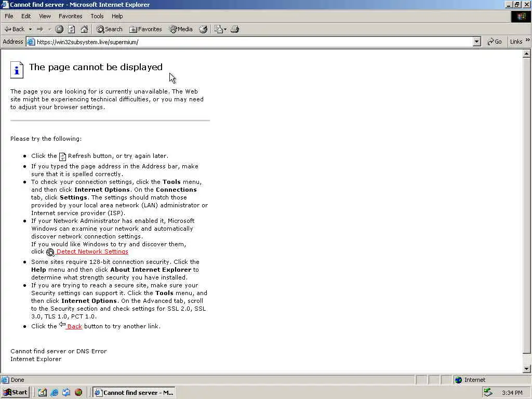532x399 pixels.
Task: Open the Tools menu
Action: [x=97, y=16]
